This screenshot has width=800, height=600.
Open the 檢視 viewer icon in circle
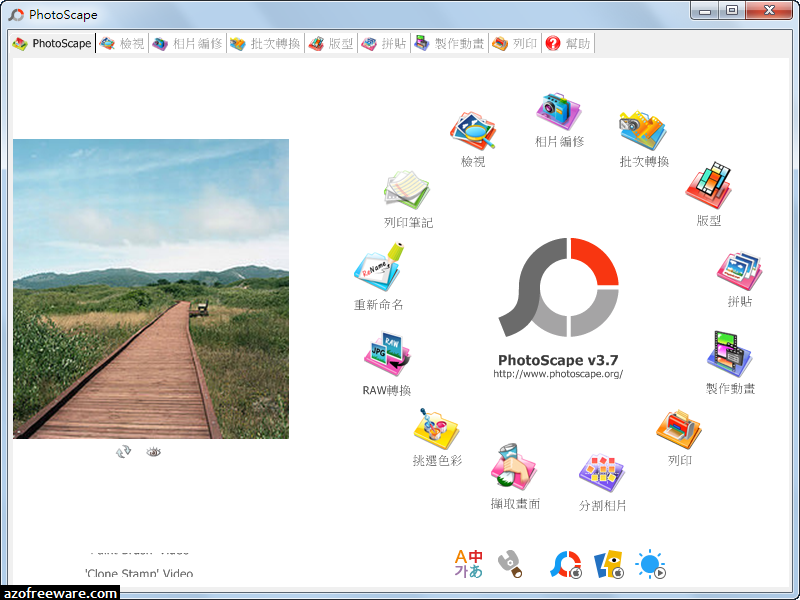coord(472,131)
